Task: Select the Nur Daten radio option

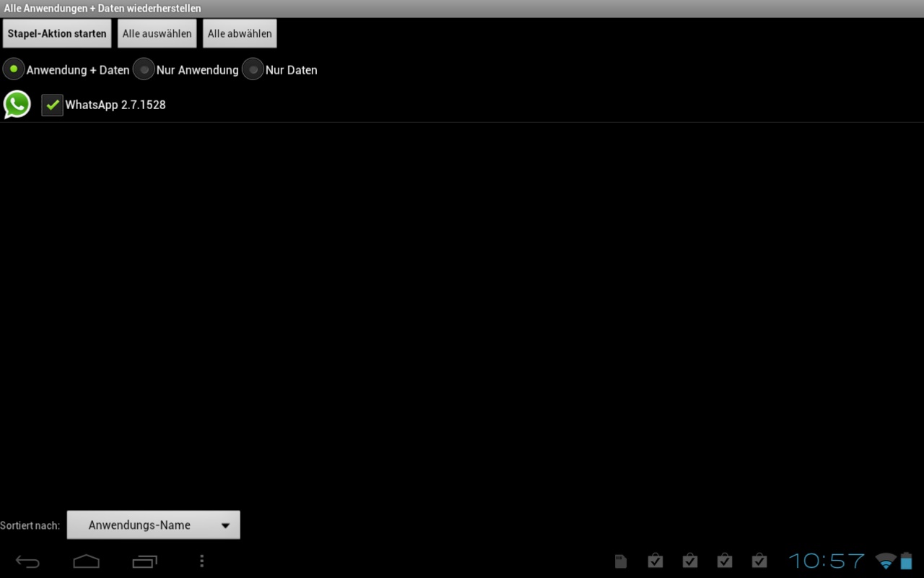Action: coord(253,69)
